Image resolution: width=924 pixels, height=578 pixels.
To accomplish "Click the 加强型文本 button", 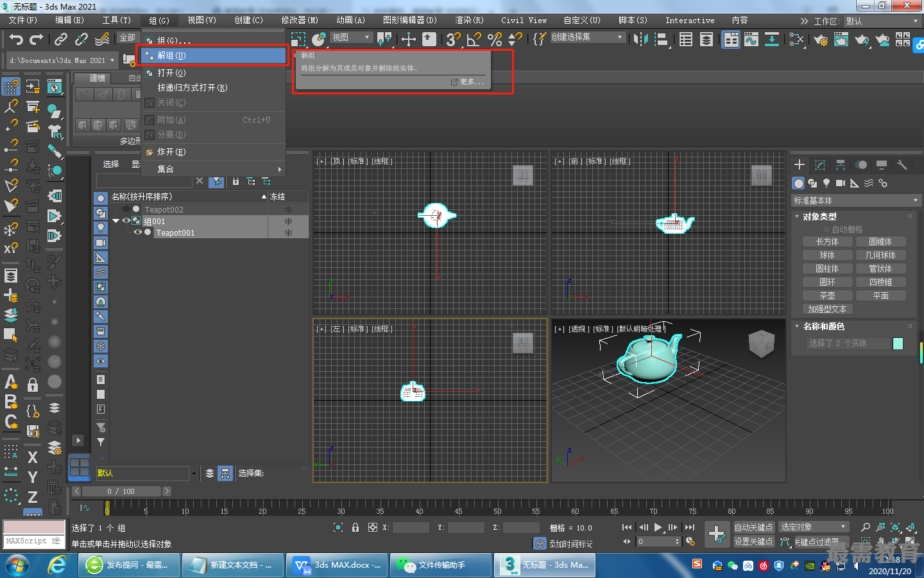I will point(828,309).
